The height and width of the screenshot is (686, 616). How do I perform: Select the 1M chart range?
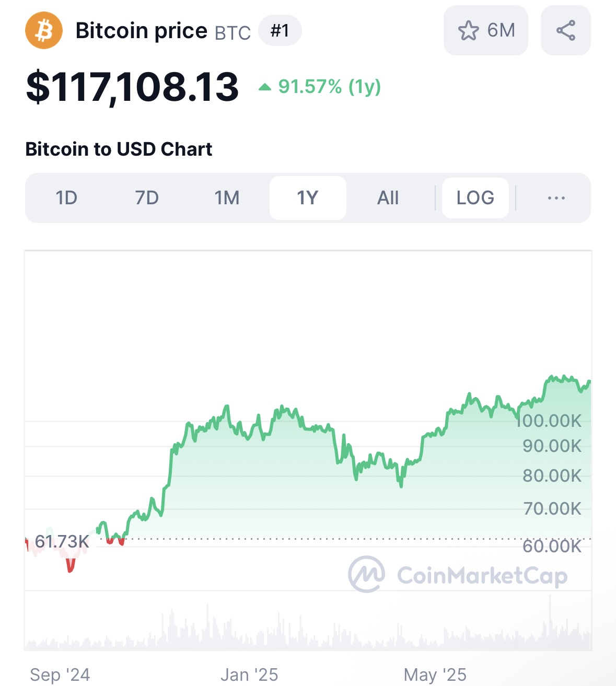point(227,198)
